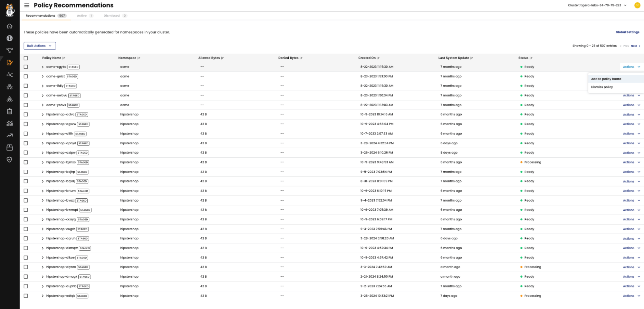The image size is (644, 309).
Task: Expand the acme-cgyka policy row
Action: pyautogui.click(x=43, y=67)
